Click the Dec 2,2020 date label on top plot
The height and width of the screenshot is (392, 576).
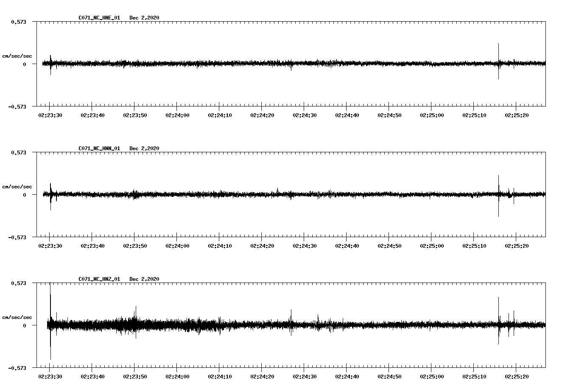tap(144, 18)
